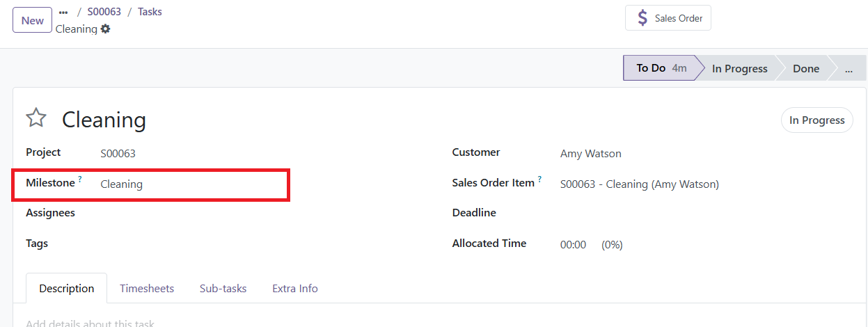Screen dimensions: 868x327
Task: Create a new task with New button
Action: [x=33, y=20]
